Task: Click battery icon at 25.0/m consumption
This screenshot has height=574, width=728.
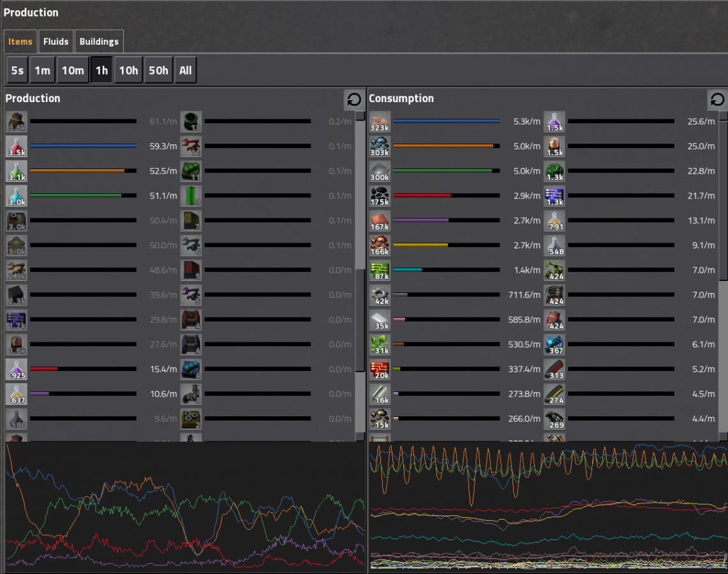Action: [x=554, y=146]
